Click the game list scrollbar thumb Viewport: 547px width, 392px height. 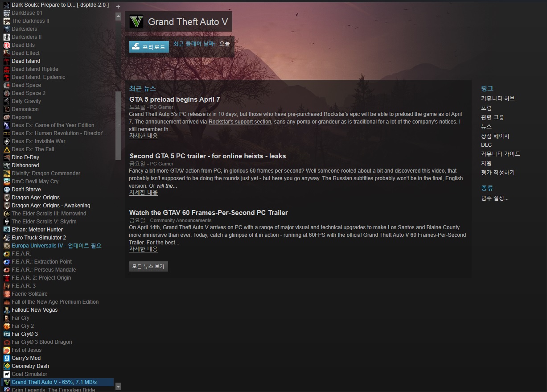118,125
